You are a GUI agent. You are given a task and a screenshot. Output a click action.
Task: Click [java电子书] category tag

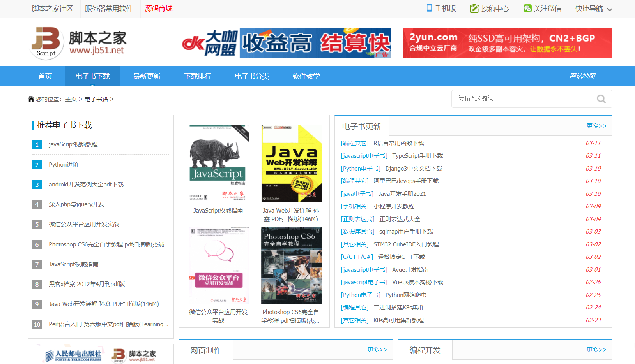pos(357,194)
